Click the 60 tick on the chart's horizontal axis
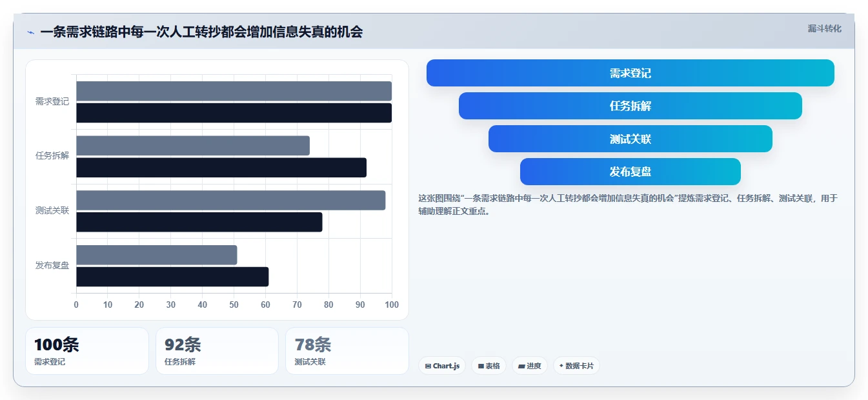This screenshot has height=400, width=868. click(265, 305)
